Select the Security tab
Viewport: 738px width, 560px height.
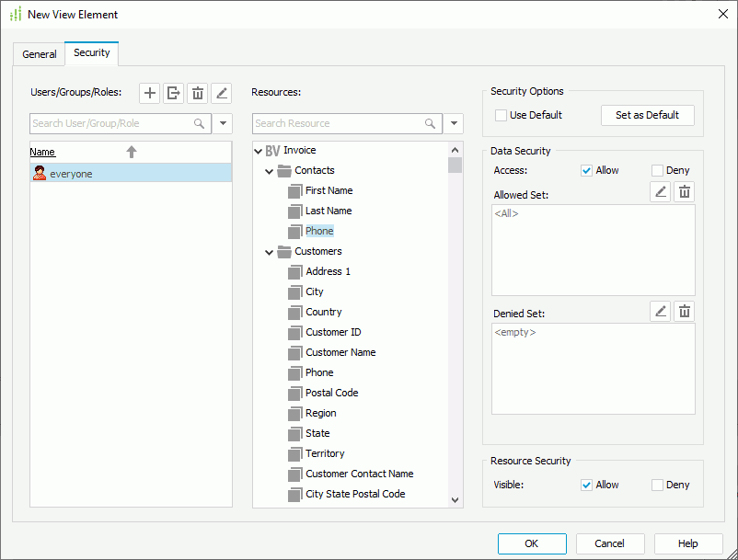(x=91, y=53)
